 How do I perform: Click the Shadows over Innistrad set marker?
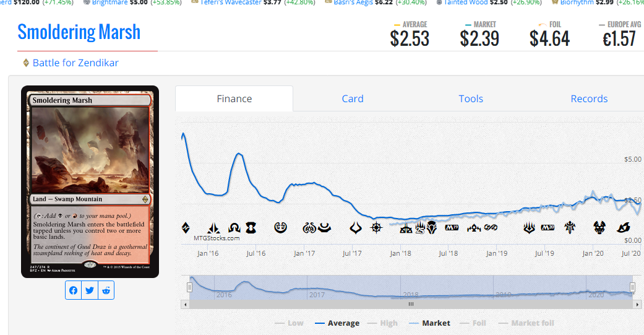234,227
